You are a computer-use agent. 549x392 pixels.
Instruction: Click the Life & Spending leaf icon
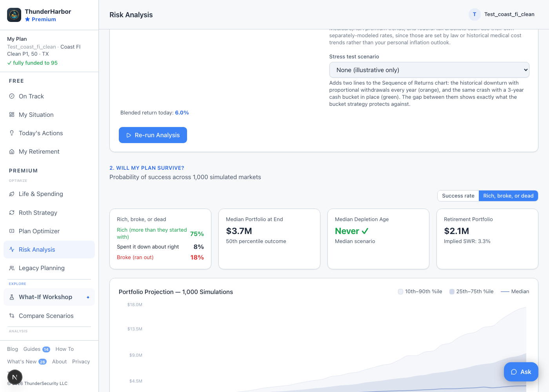[12, 194]
